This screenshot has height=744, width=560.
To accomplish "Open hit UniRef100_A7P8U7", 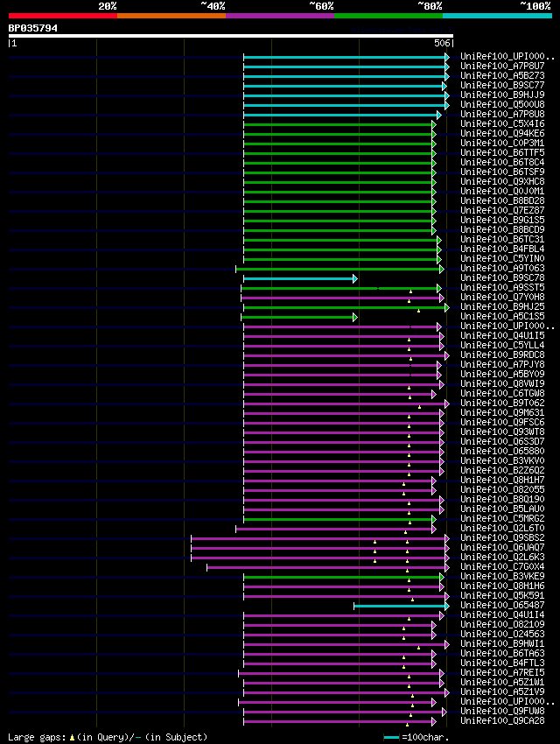I will (502, 66).
